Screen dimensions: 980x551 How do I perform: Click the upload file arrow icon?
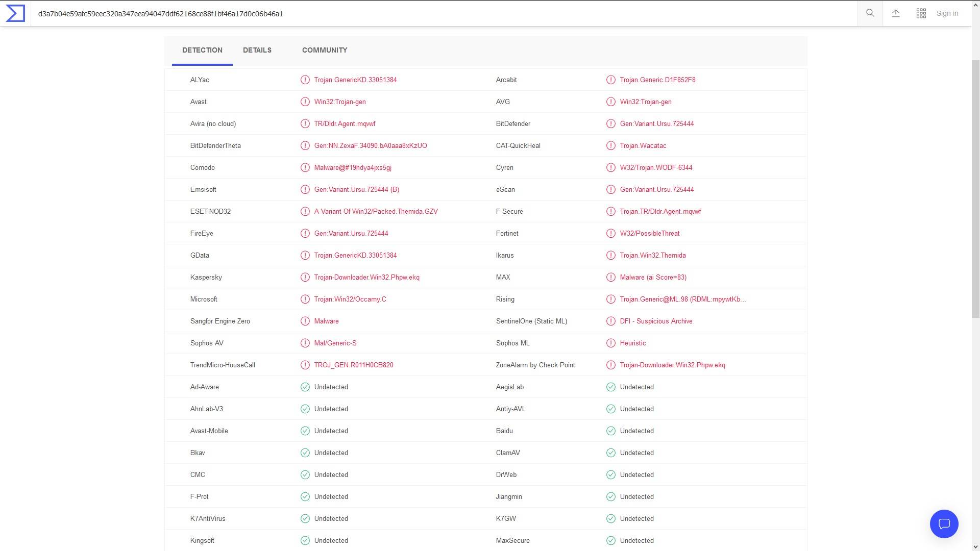(896, 13)
